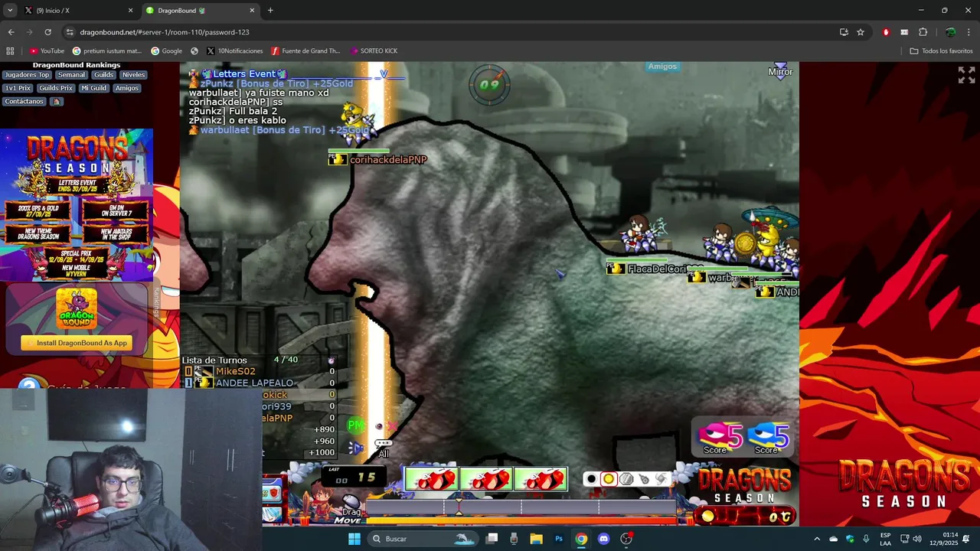Click the wind indicator compass
The height and width of the screenshot is (551, 980).
(489, 83)
